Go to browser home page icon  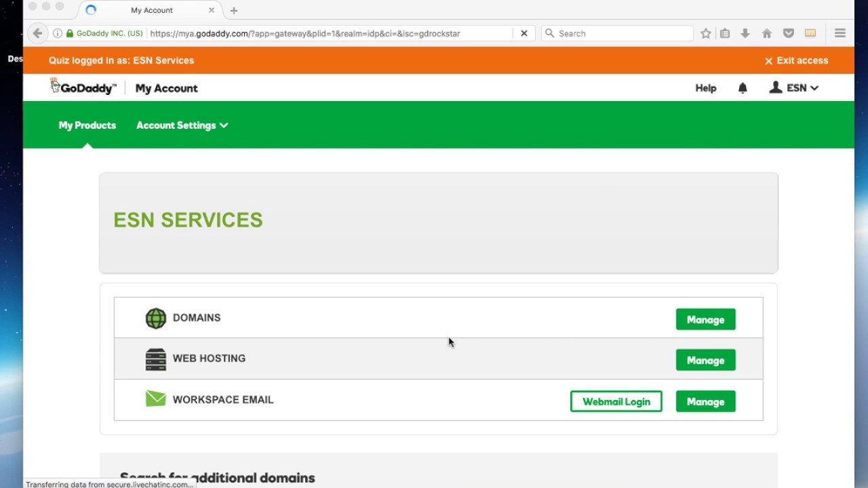click(767, 33)
